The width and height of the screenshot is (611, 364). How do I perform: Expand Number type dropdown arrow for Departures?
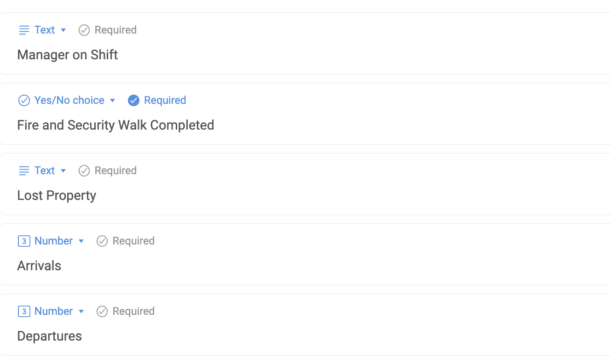[x=81, y=312]
